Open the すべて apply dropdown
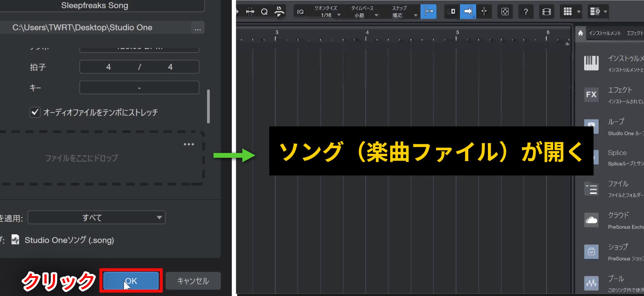This screenshot has height=296, width=644. [97, 217]
